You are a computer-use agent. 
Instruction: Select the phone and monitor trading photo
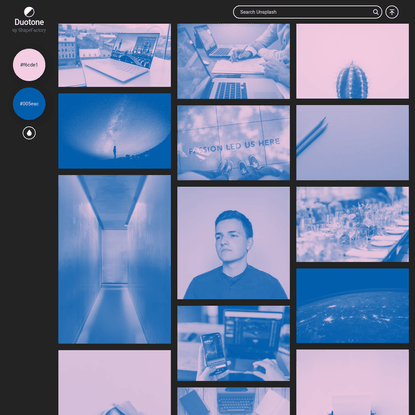[x=234, y=343]
